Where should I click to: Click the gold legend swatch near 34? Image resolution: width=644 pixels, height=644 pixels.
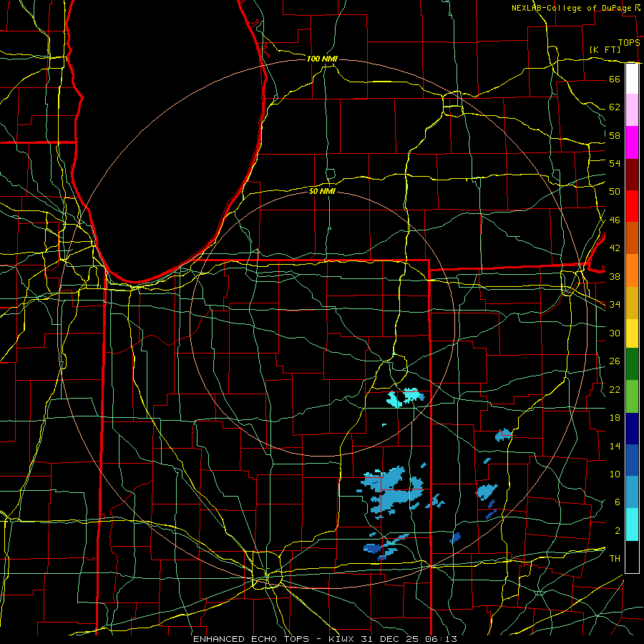point(632,303)
